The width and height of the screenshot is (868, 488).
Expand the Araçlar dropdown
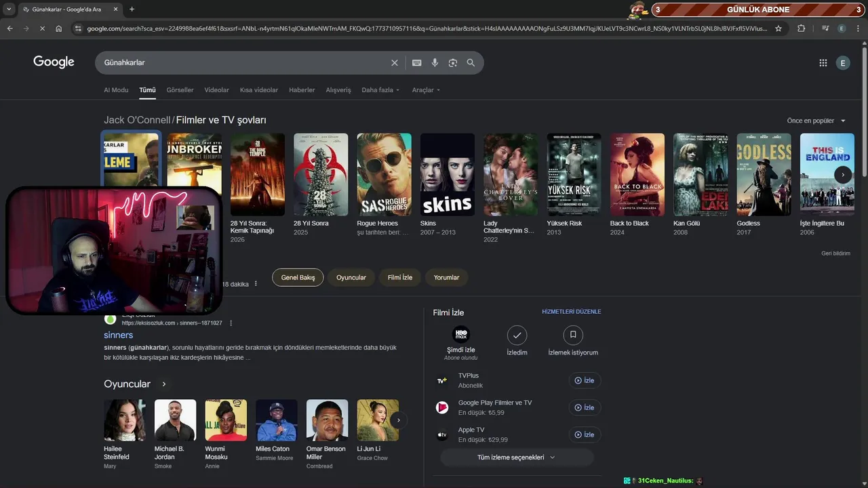pos(426,89)
